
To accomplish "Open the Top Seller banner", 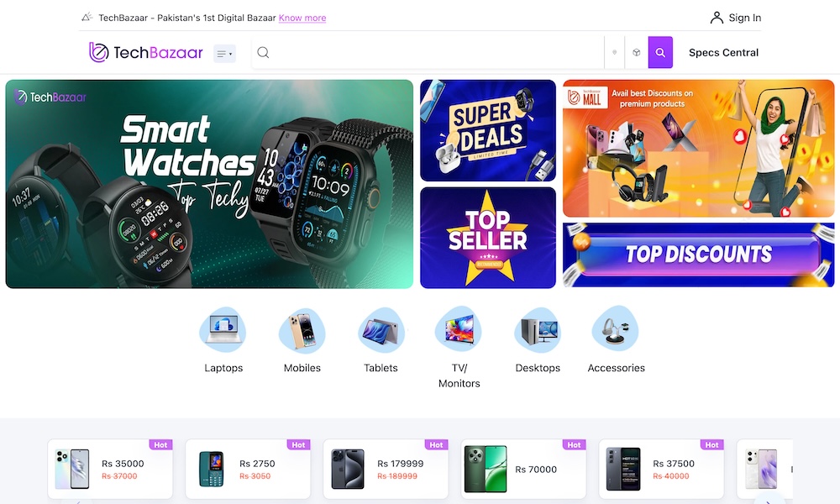I will pyautogui.click(x=487, y=238).
